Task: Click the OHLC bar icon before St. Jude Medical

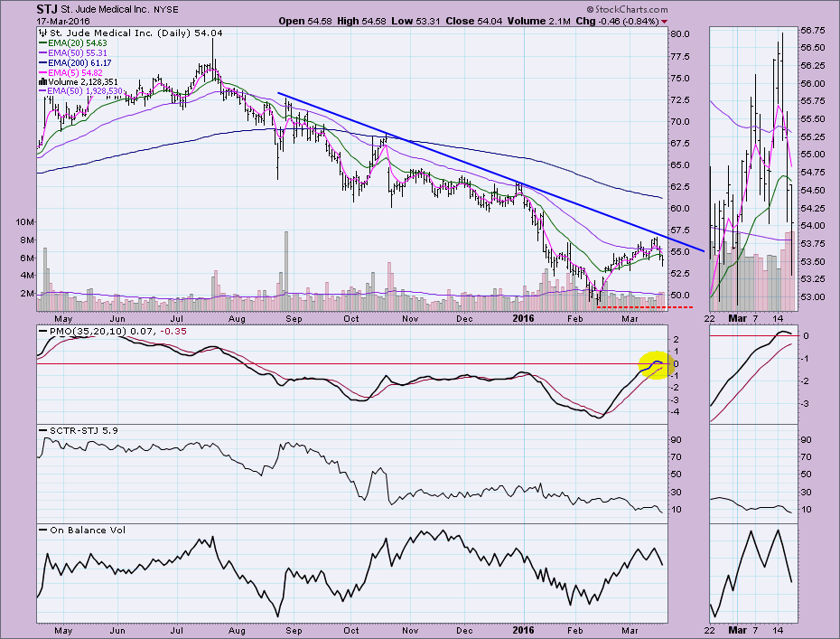Action: point(42,33)
